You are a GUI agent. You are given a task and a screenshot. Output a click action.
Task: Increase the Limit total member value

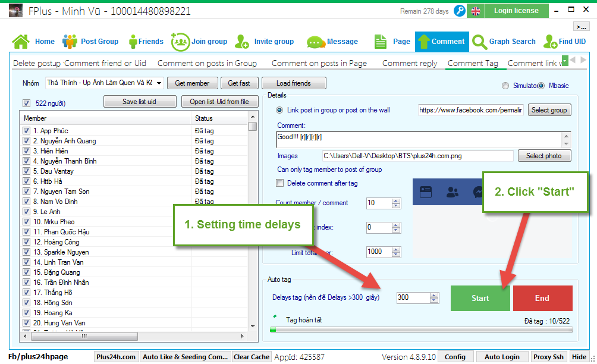(x=396, y=249)
